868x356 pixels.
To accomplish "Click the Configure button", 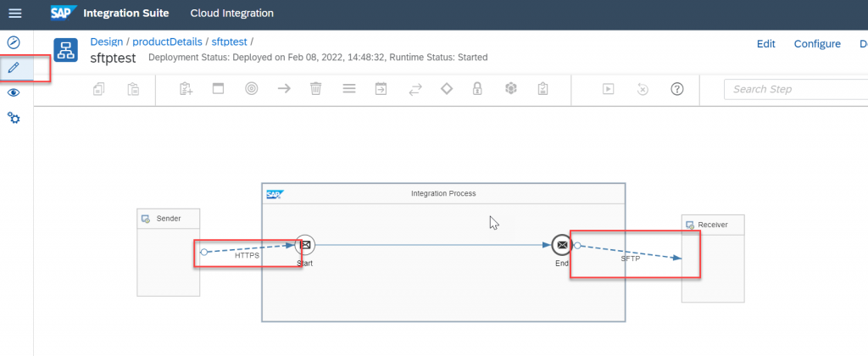I will point(817,44).
